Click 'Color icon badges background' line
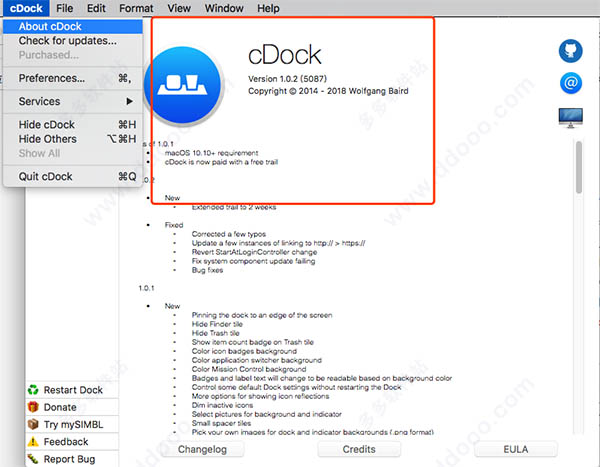The width and height of the screenshot is (600, 467). tap(244, 351)
